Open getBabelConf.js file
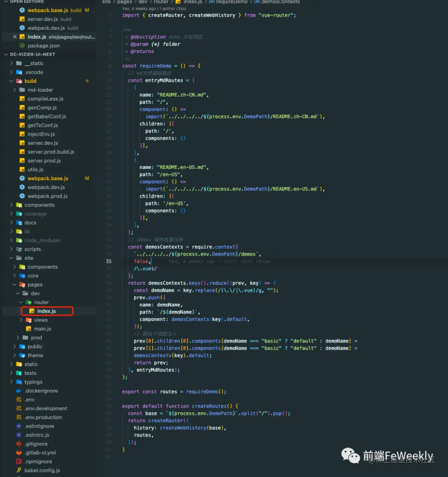The image size is (448, 477). pyautogui.click(x=47, y=117)
